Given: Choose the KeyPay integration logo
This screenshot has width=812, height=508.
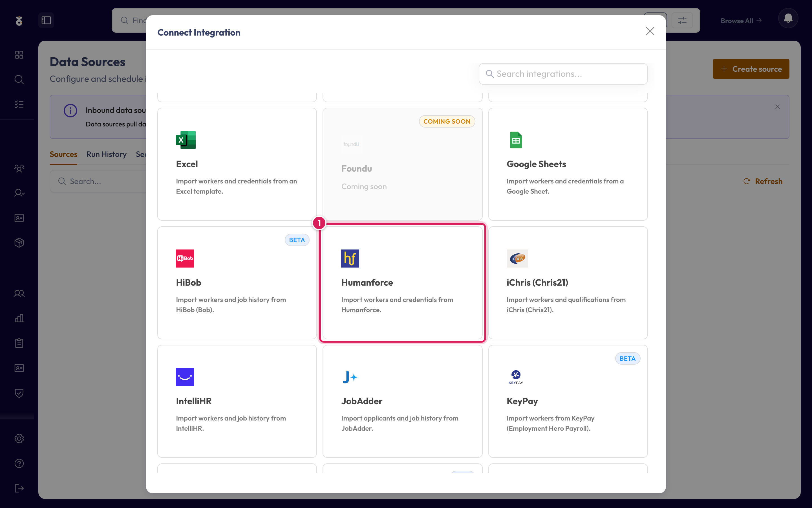Looking at the screenshot, I should pyautogui.click(x=516, y=377).
